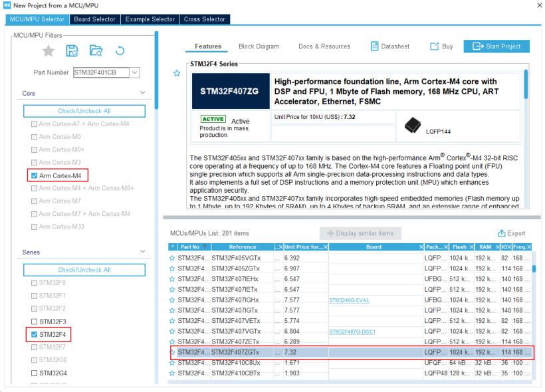Remove the RAM column via X

[498, 247]
